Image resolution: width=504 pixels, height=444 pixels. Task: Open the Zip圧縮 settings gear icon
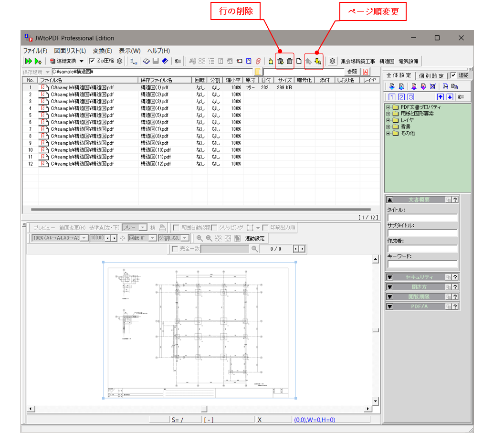click(x=119, y=61)
